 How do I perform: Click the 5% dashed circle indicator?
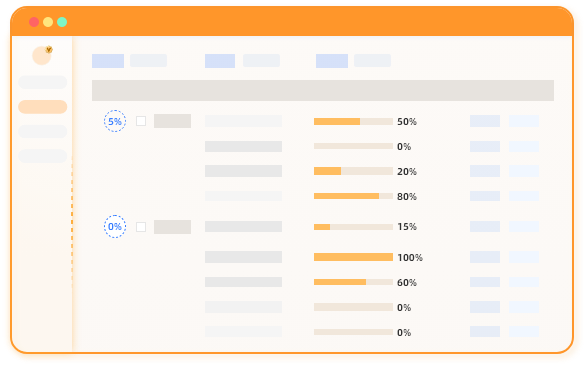[115, 121]
